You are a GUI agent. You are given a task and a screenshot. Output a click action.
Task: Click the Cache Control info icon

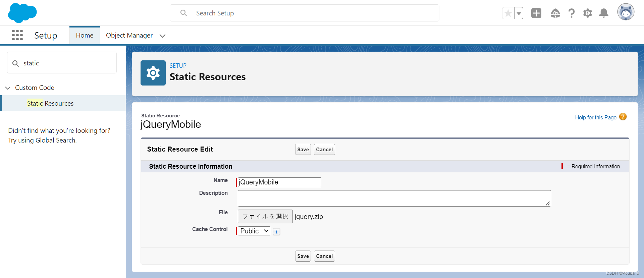click(276, 232)
